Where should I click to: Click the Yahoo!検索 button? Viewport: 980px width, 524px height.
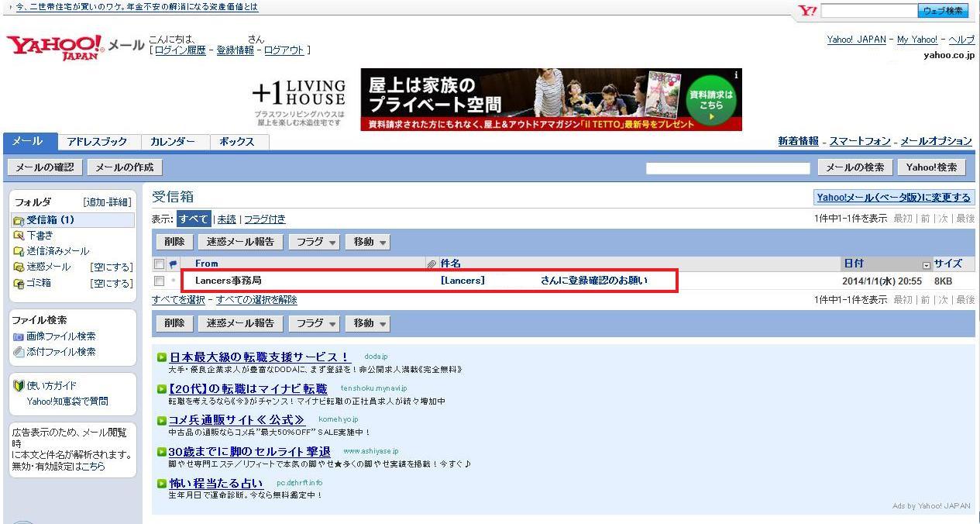click(x=932, y=167)
